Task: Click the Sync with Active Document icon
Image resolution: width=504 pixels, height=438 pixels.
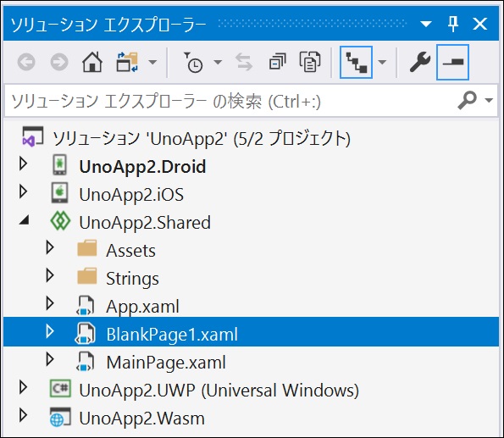Action: tap(244, 62)
